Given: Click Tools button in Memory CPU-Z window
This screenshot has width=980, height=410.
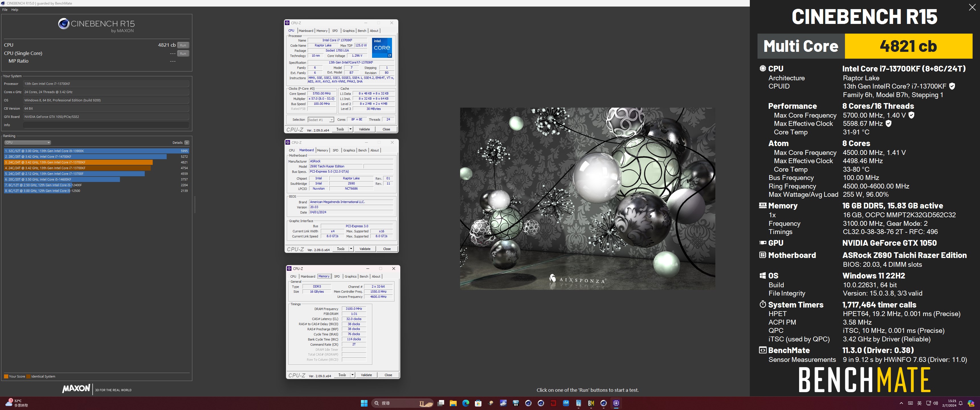Looking at the screenshot, I should 342,375.
